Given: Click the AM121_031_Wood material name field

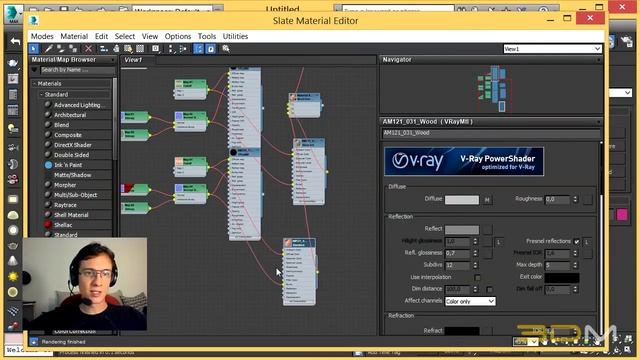Looking at the screenshot, I should click(491, 133).
